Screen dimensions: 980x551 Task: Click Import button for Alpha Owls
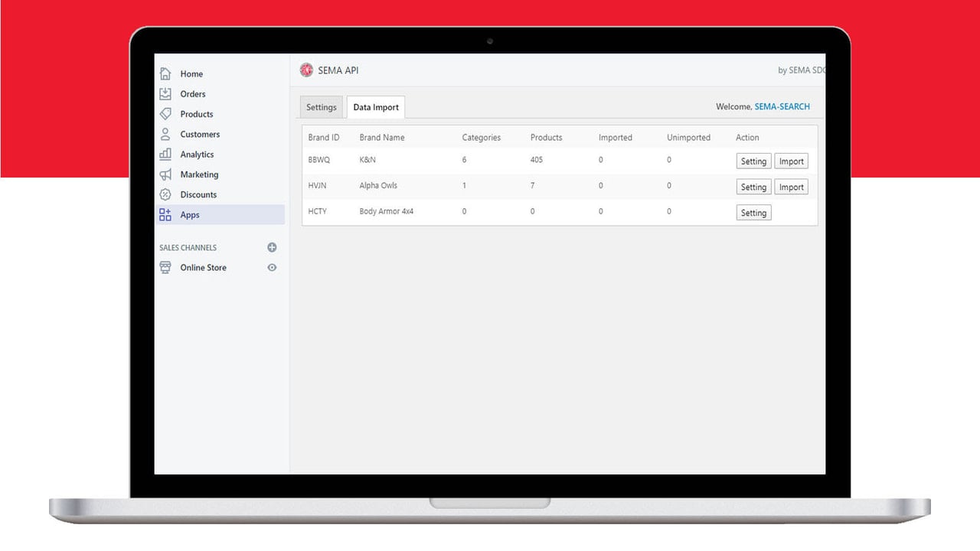pos(792,187)
